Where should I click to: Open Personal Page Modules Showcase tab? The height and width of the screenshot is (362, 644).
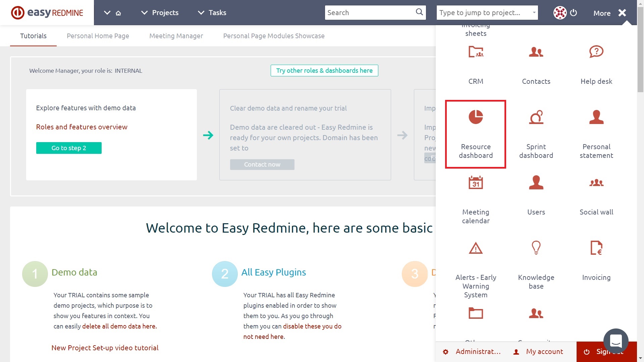(274, 36)
